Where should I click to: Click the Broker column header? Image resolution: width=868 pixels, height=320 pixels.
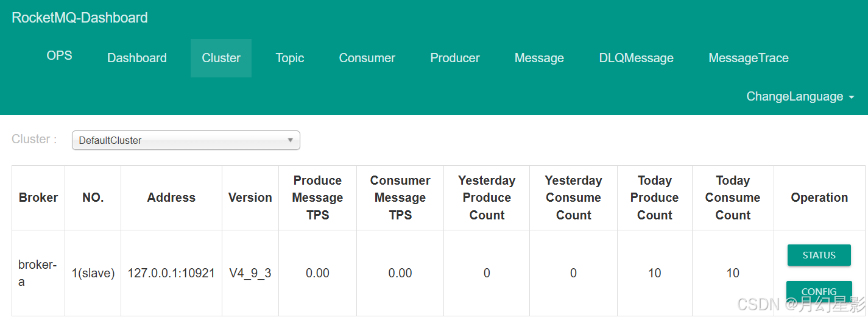point(38,197)
